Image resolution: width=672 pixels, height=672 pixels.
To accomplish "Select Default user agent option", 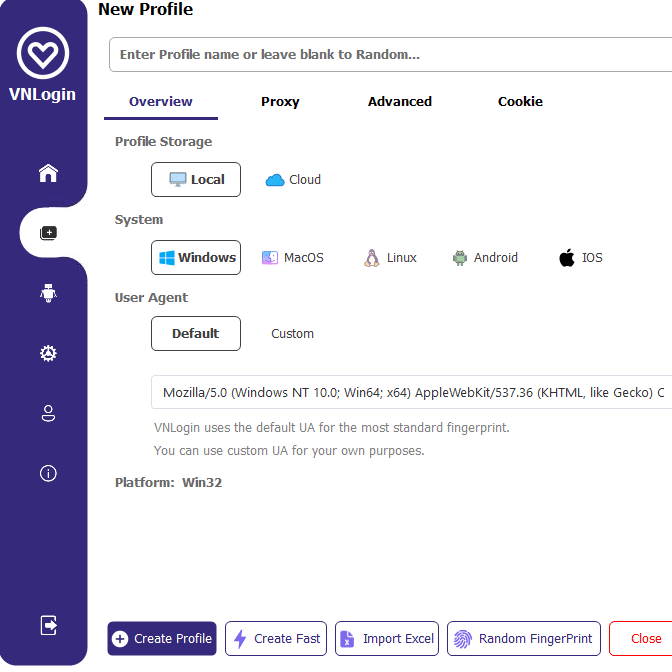I will (196, 333).
